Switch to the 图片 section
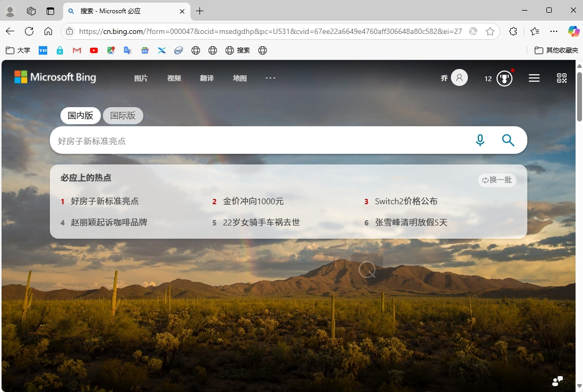Image resolution: width=583 pixels, height=392 pixels. (x=141, y=78)
